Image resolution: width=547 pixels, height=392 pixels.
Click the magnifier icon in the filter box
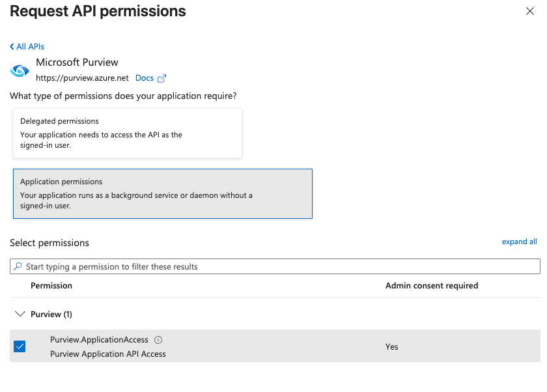click(x=18, y=266)
